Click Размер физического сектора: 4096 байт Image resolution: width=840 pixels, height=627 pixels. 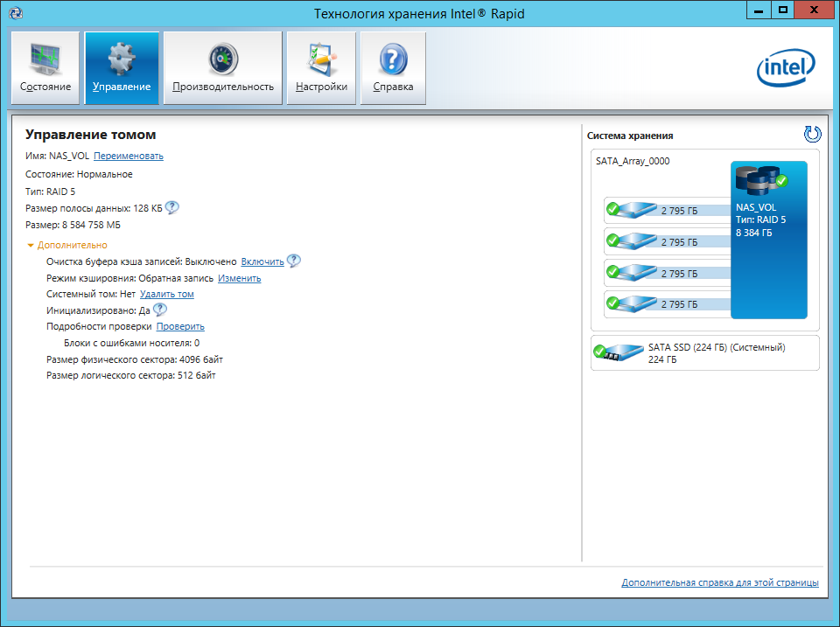click(135, 359)
